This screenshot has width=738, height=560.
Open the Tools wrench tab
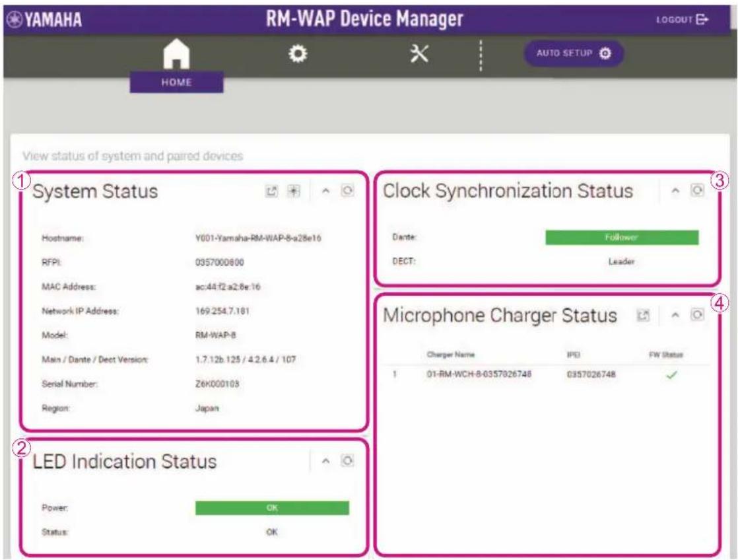pos(419,53)
